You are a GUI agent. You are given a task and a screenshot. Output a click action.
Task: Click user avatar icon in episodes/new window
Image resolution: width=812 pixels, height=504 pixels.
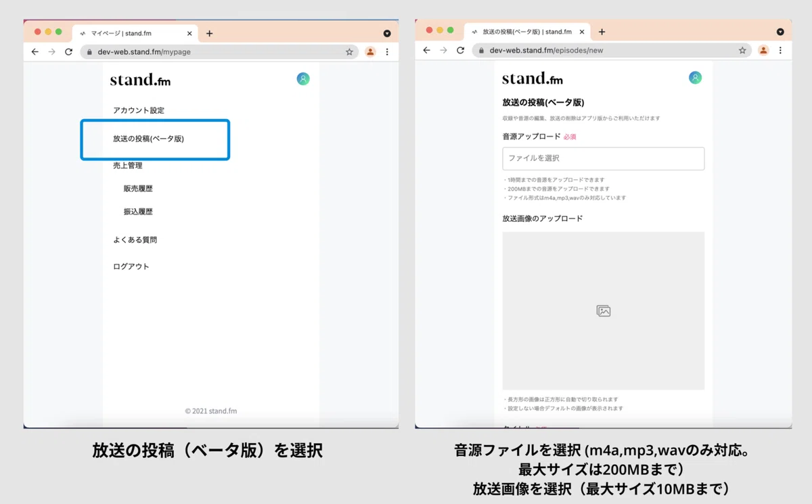(696, 77)
